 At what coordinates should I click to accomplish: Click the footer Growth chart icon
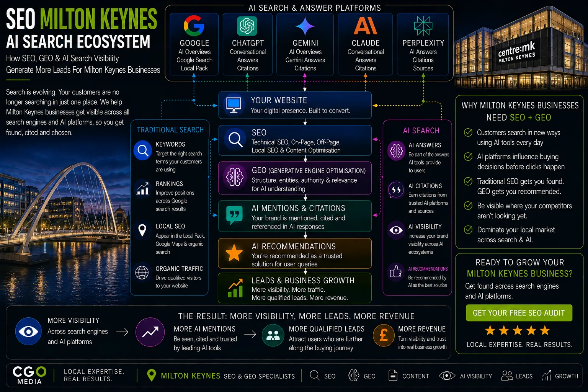coord(546,376)
